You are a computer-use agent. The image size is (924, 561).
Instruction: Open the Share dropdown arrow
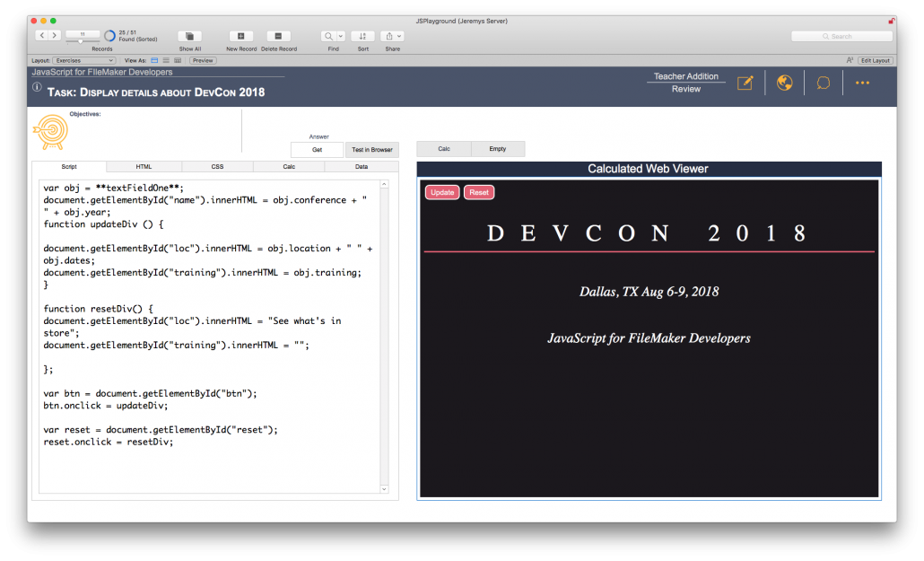397,36
